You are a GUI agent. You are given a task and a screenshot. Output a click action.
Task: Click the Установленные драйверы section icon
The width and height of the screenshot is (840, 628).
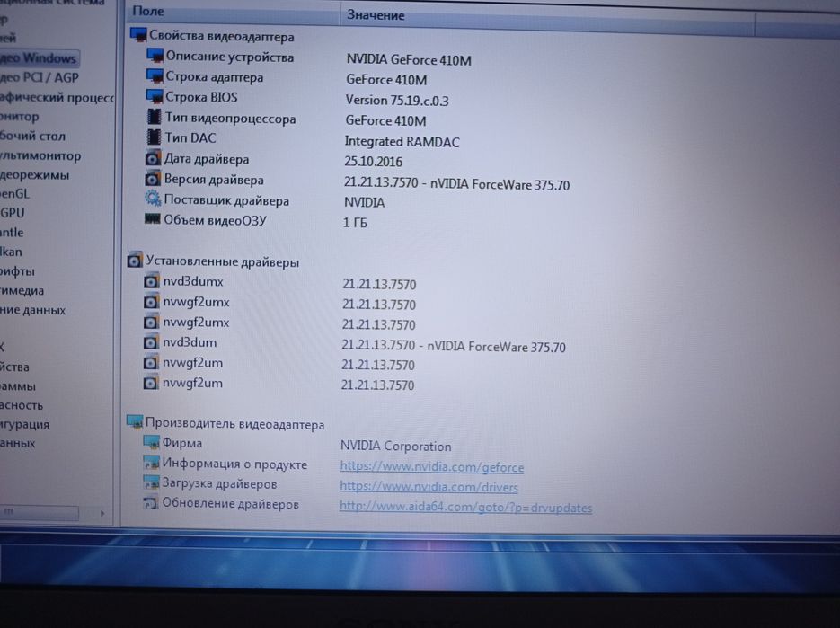pyautogui.click(x=135, y=261)
